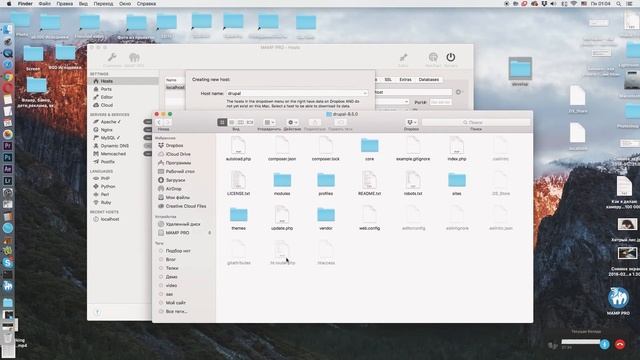Eject the MAMP PRO volume in sidebar

click(x=209, y=233)
